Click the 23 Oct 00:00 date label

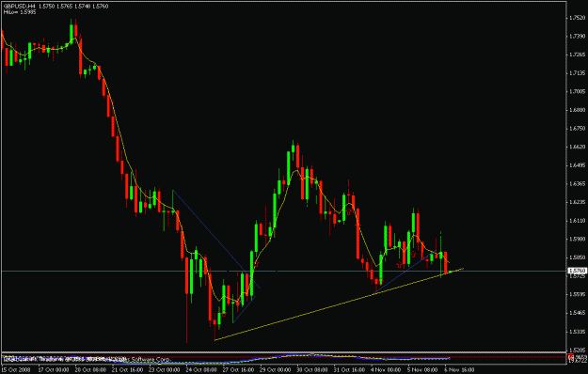click(164, 370)
